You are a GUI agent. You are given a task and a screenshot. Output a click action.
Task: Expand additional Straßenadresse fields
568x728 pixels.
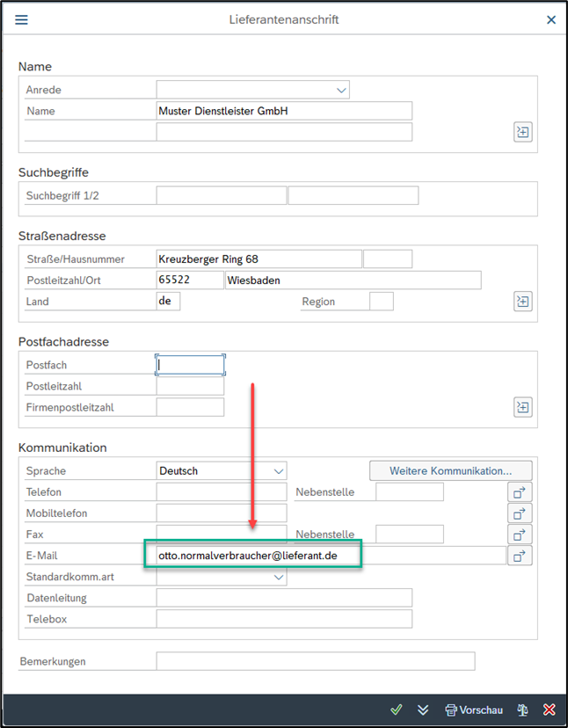click(x=523, y=302)
